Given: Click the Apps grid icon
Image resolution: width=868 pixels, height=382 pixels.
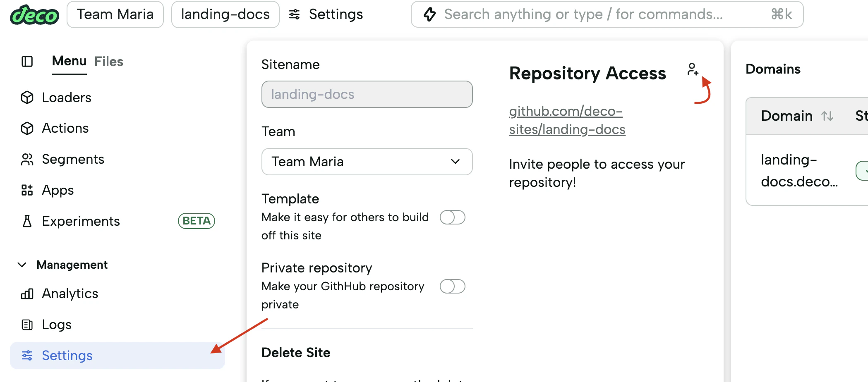Looking at the screenshot, I should pos(27,190).
